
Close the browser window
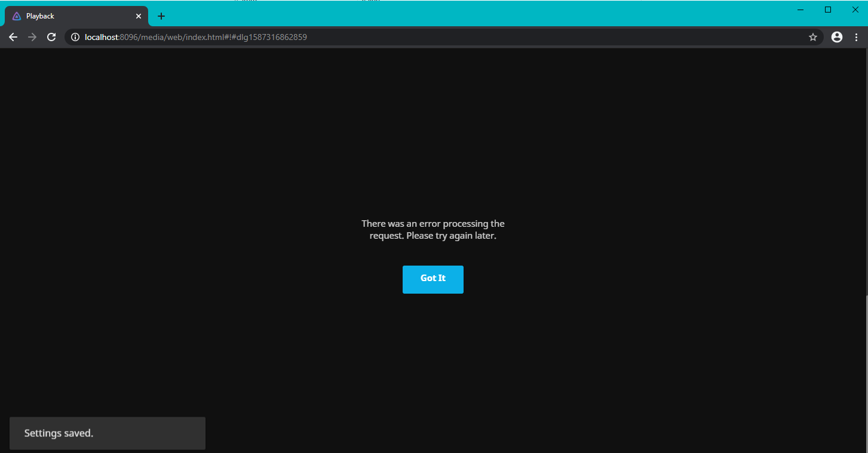tap(855, 10)
